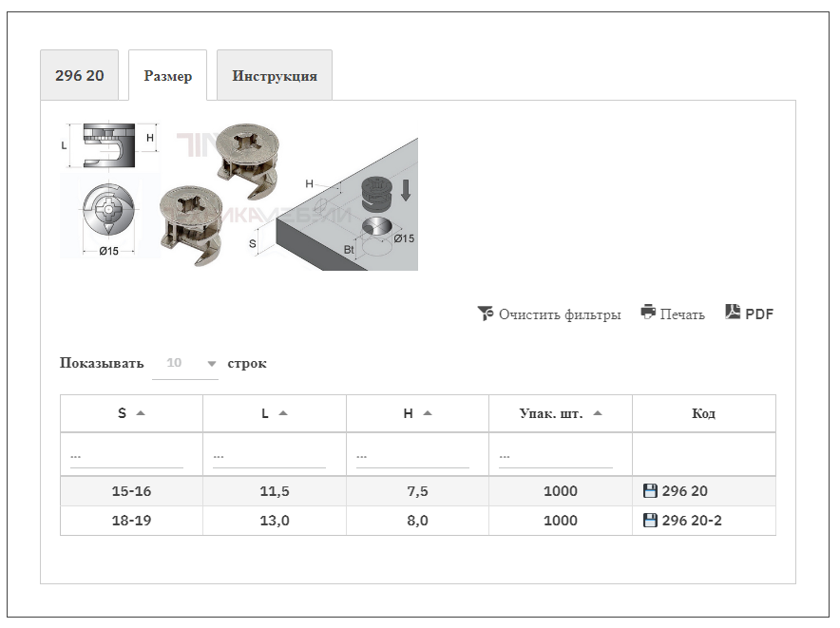Click pack quantity 1000 in 15-16 row
The image size is (840, 628).
561,491
